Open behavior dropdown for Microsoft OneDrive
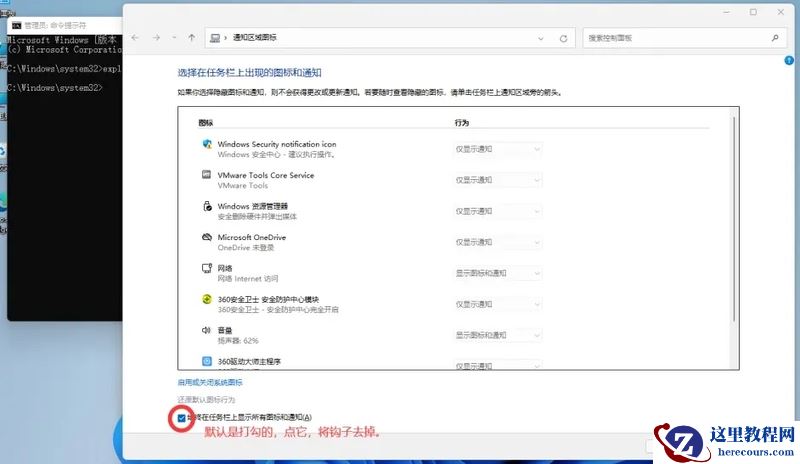This screenshot has height=464, width=800. point(497,242)
